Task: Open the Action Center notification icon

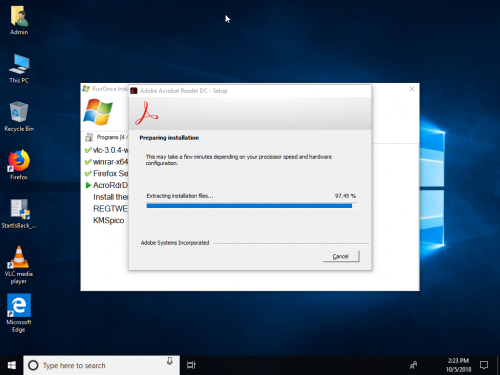Action: point(484,365)
